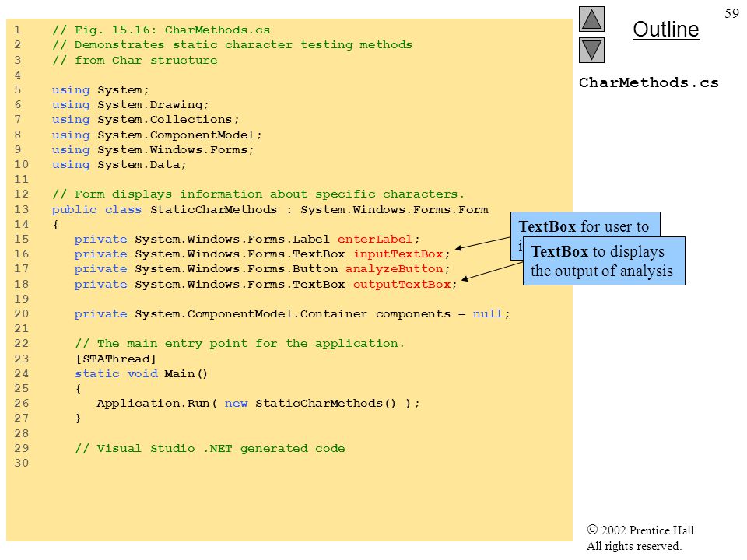Click the 'static void Main()' line
Screen dimensions: 747x560
coord(141,374)
